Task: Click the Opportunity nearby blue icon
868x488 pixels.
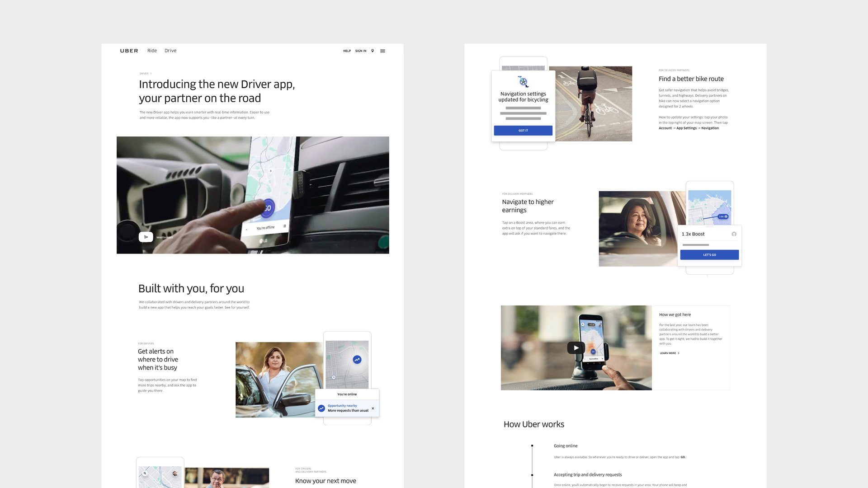Action: click(x=321, y=408)
